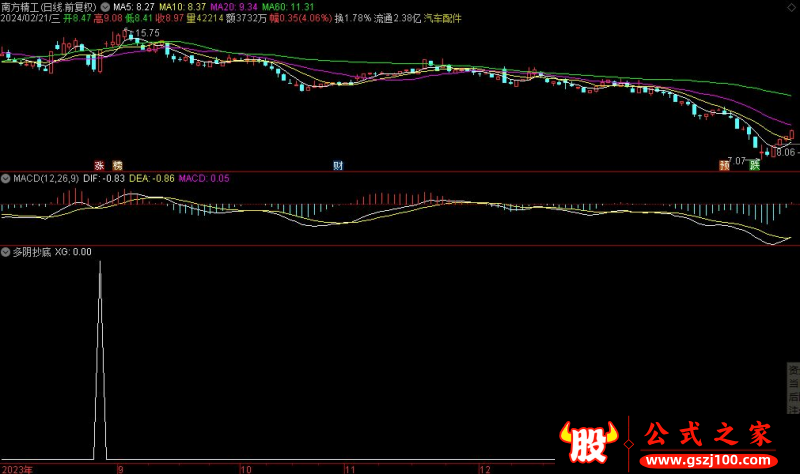800x474 pixels.
Task: Click the 2023年 label on time axis
Action: pyautogui.click(x=18, y=467)
